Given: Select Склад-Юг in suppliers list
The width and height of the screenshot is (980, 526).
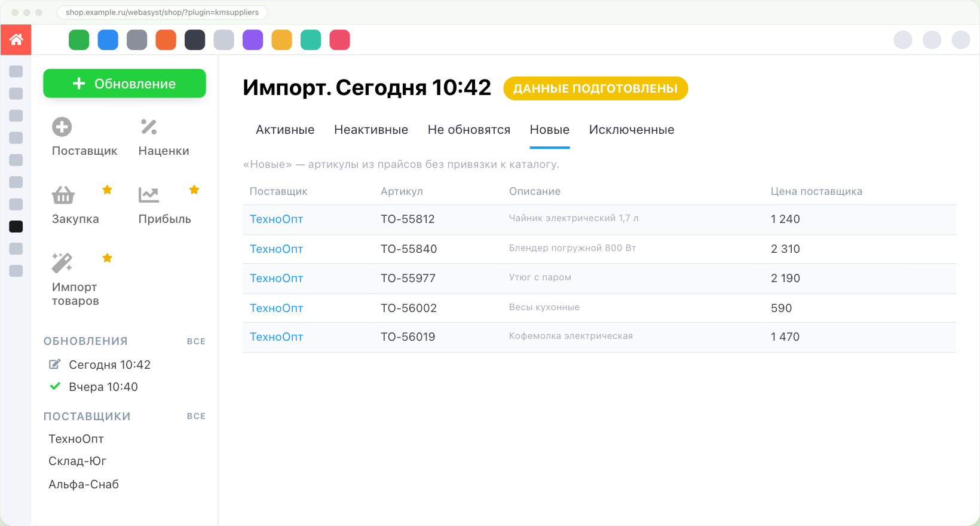Looking at the screenshot, I should tap(77, 461).
